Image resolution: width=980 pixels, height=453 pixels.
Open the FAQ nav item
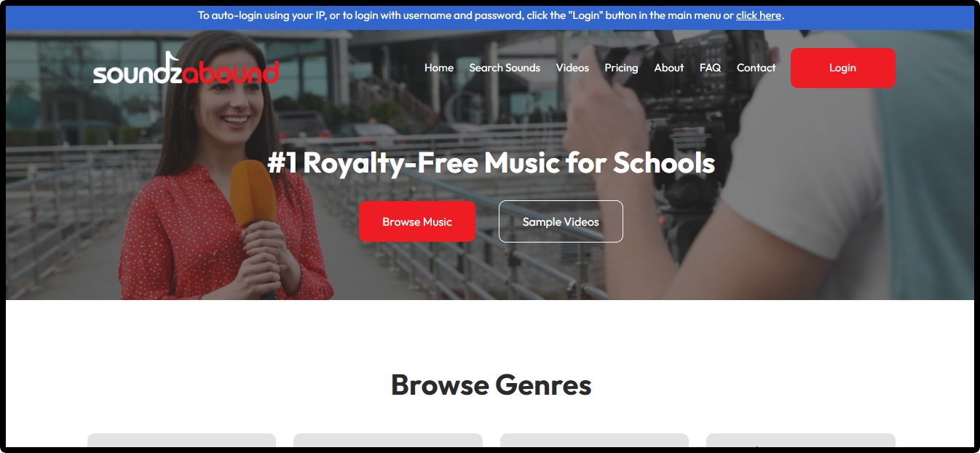(710, 68)
